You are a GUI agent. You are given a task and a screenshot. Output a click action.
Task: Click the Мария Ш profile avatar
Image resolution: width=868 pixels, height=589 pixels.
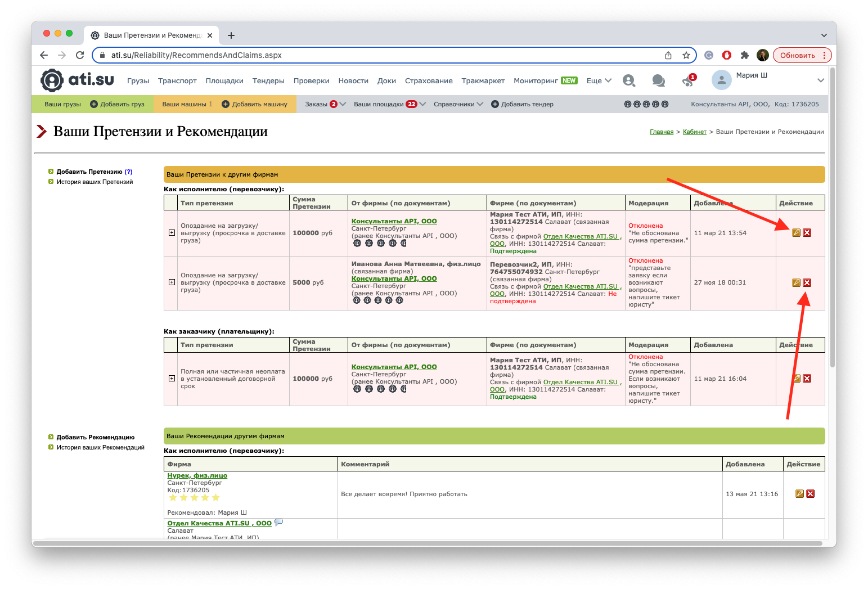[721, 80]
